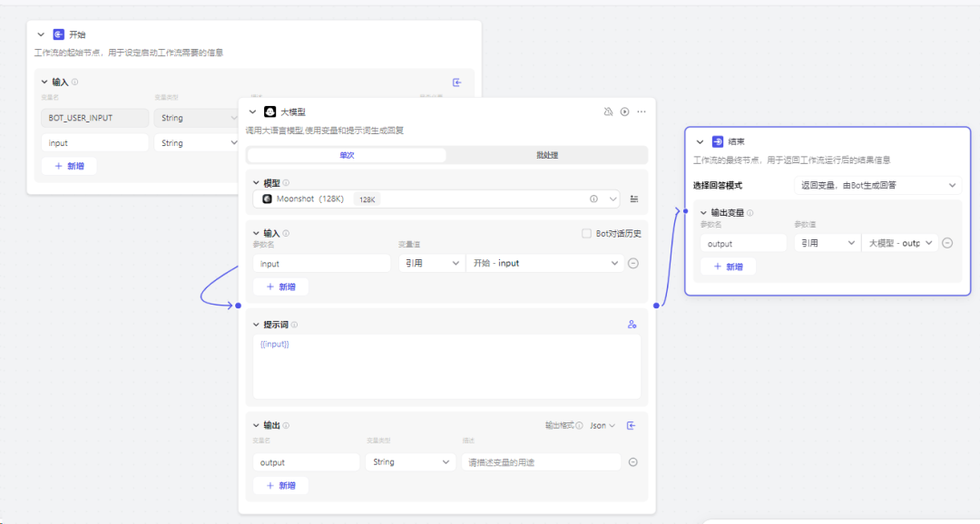The image size is (980, 524).
Task: Click the output parameter name field in End node
Action: click(x=743, y=243)
